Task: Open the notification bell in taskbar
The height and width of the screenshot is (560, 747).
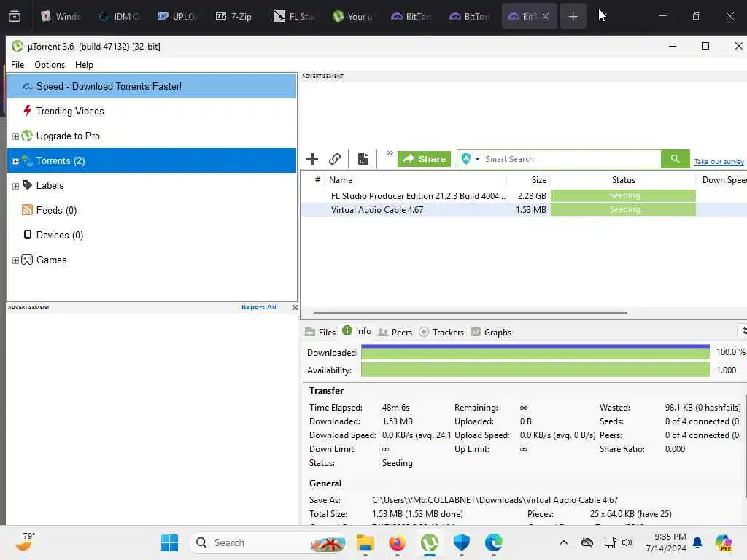Action: 697,542
